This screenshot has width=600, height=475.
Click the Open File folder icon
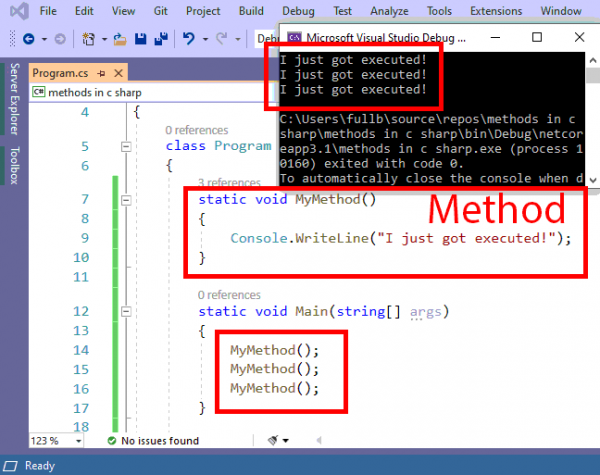120,40
